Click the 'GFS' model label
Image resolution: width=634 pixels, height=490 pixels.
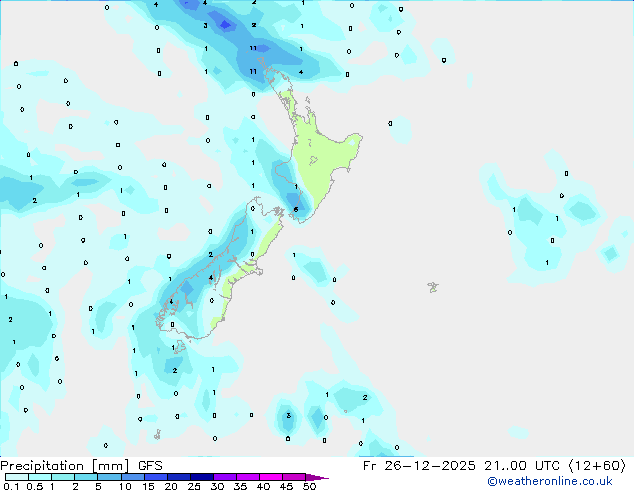[150, 466]
